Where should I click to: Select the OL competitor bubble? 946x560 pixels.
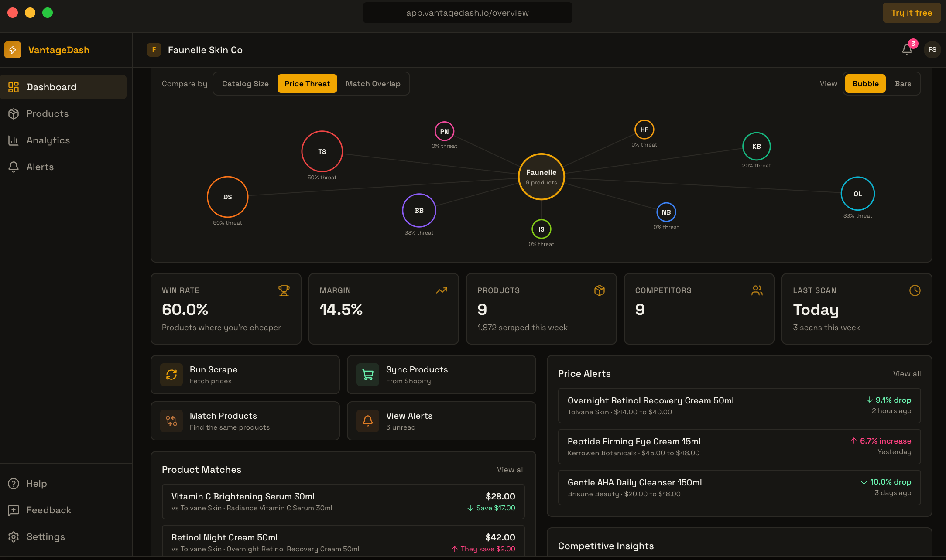click(858, 194)
